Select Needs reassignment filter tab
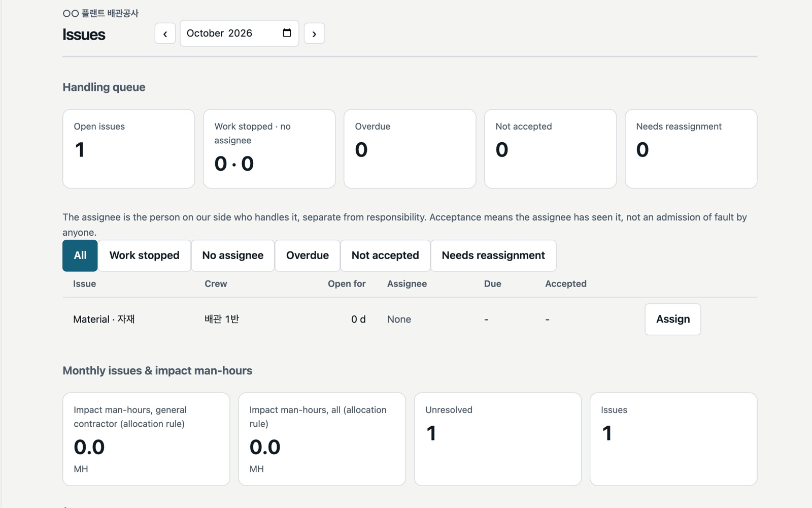This screenshot has height=508, width=812. pyautogui.click(x=493, y=256)
